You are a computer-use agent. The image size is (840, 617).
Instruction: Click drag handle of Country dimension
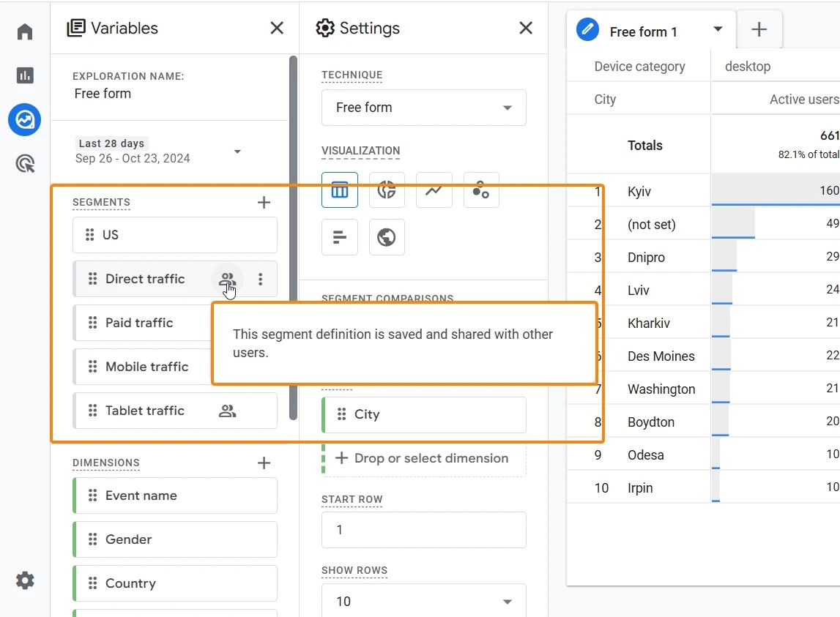click(93, 583)
